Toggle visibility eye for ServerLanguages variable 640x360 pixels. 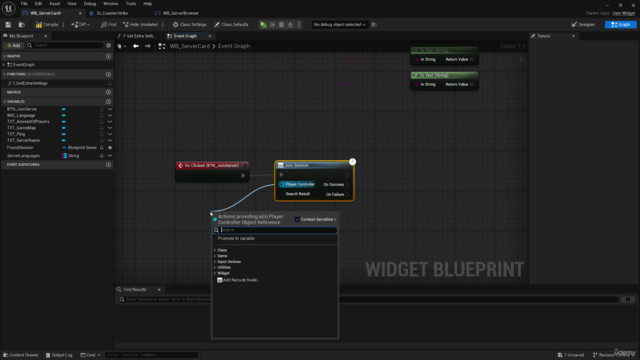pos(110,156)
